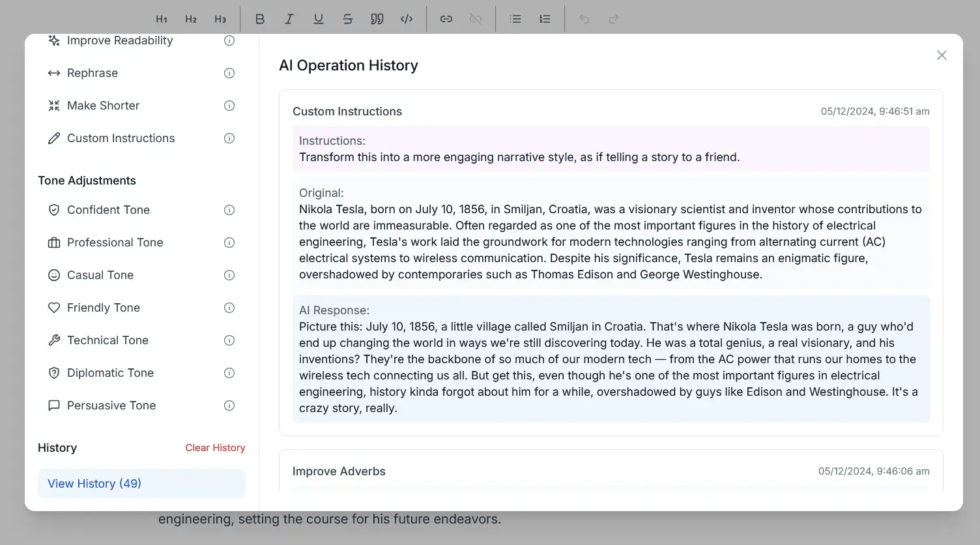Toggle italic formatting
980x545 pixels.
(289, 19)
